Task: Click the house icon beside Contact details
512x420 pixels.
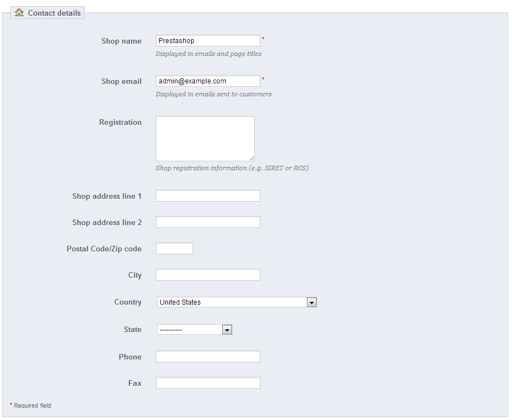Action: [20, 13]
